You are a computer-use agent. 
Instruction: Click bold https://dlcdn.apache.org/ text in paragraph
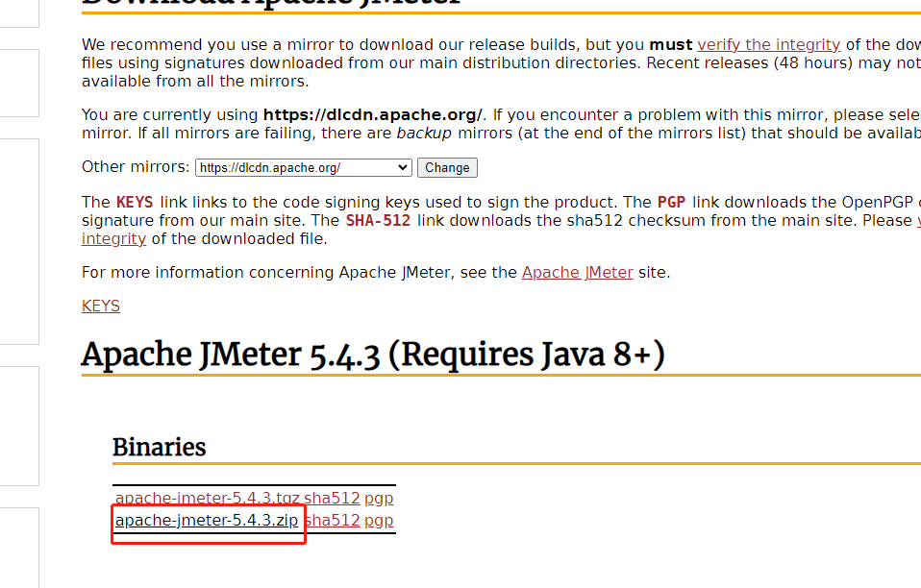point(372,114)
